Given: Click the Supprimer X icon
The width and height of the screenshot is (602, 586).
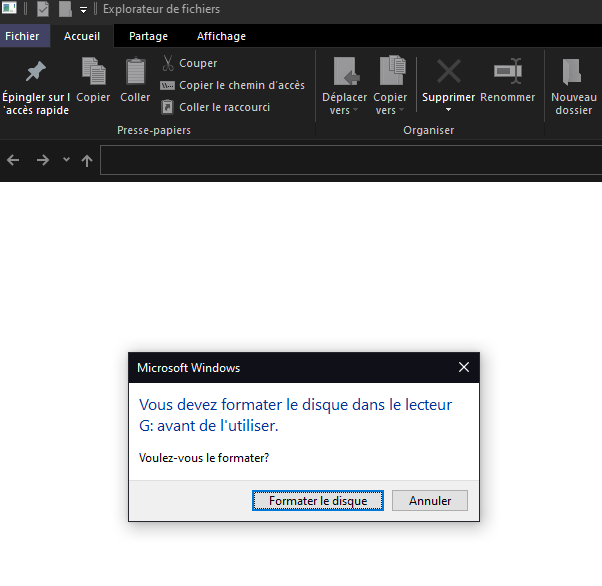Looking at the screenshot, I should (448, 71).
